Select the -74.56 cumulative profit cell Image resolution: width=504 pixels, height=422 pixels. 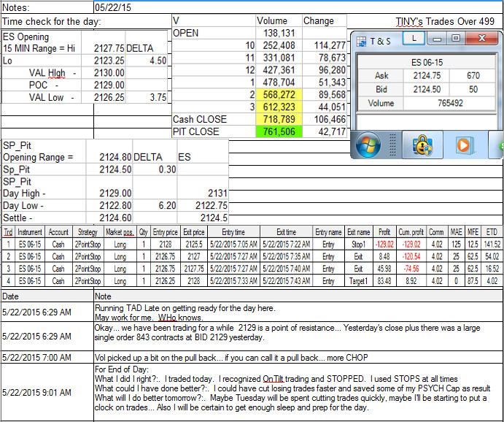[x=411, y=269]
